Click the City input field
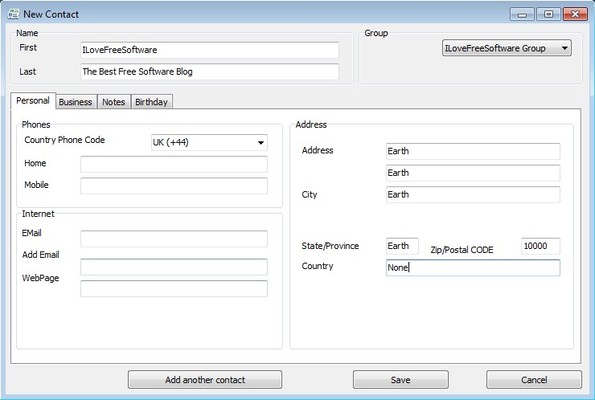The width and height of the screenshot is (595, 400). (x=473, y=195)
